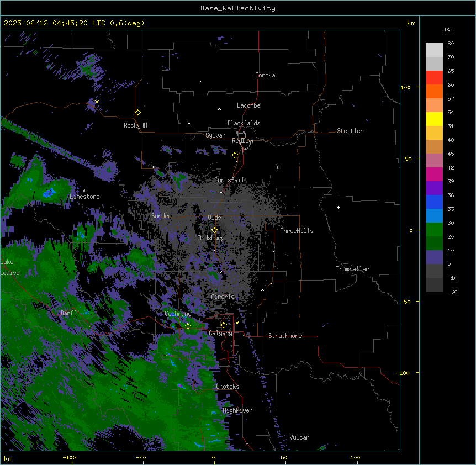
Task: Click the yellow diamond marker near RockyMH
Action: click(137, 113)
